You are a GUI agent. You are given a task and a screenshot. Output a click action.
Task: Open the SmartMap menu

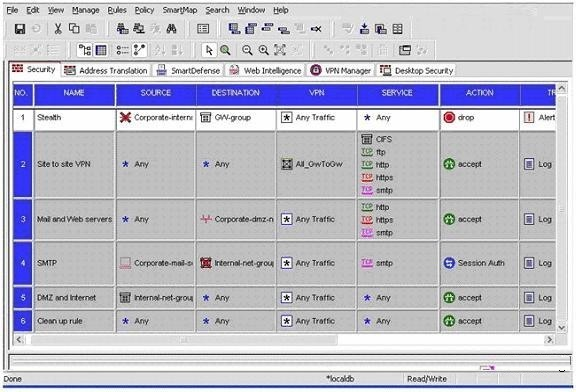click(x=180, y=10)
